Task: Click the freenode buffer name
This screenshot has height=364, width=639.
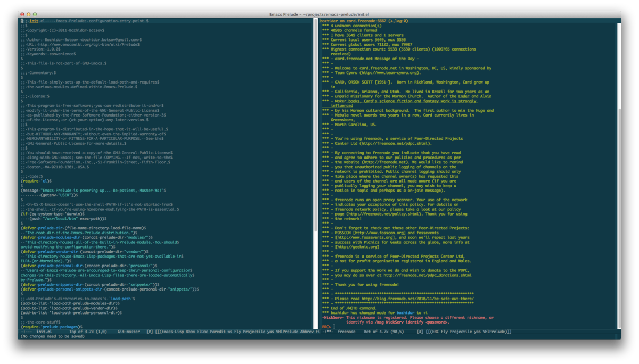Action: (347, 332)
